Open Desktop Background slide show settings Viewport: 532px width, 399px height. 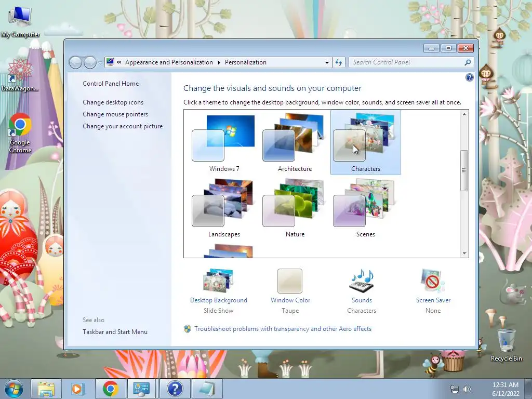pos(218,281)
